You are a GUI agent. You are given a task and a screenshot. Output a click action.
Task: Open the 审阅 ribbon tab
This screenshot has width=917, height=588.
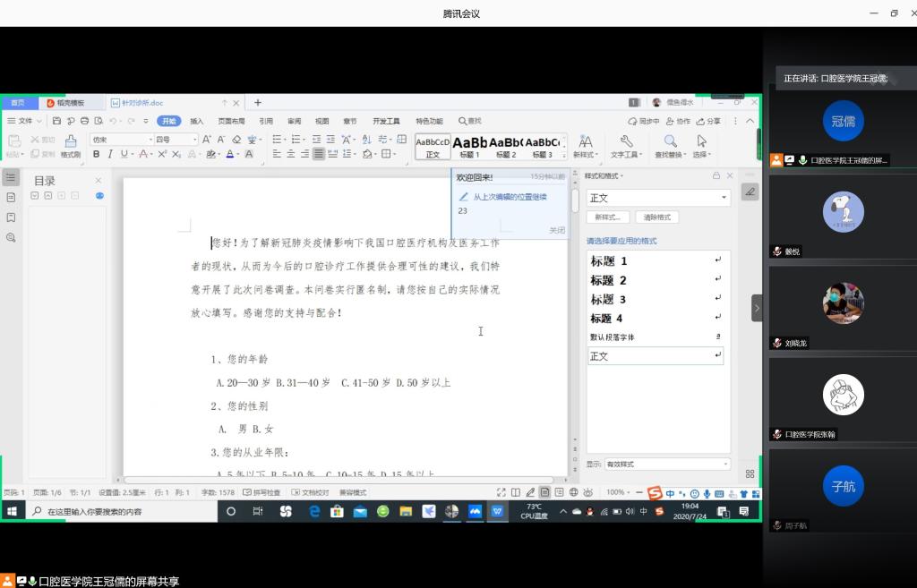[294, 121]
